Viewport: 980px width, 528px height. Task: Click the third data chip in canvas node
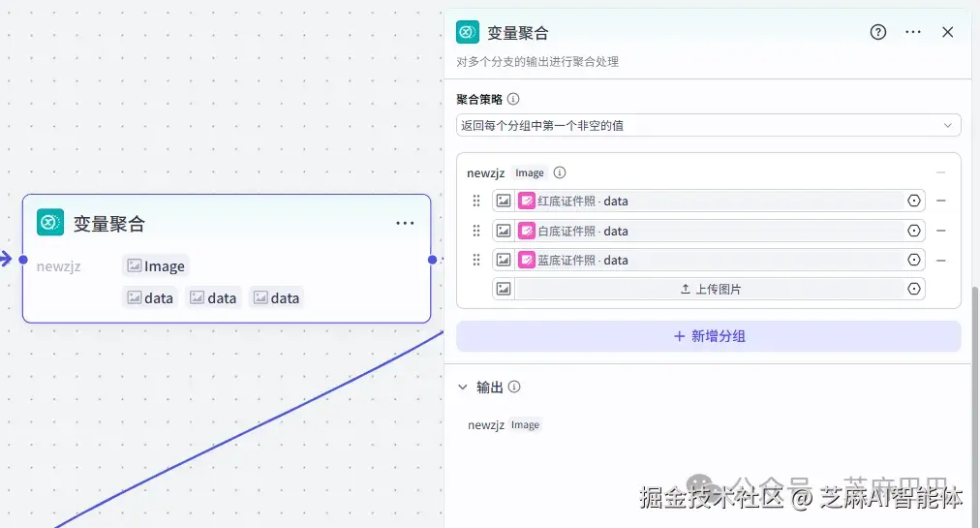coord(276,297)
